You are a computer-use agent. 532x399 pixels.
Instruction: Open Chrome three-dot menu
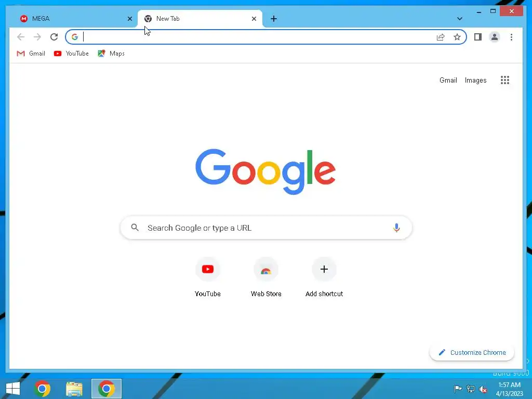pos(511,37)
